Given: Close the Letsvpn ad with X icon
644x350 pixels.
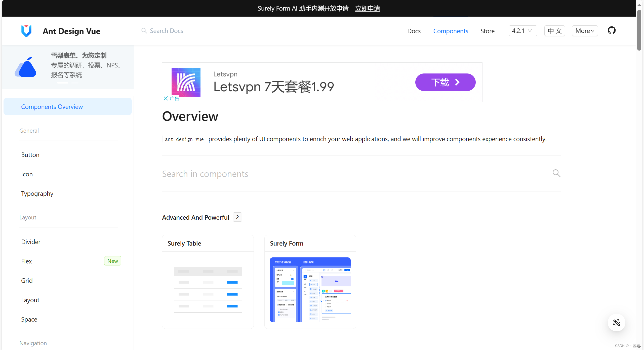Looking at the screenshot, I should tap(166, 98).
